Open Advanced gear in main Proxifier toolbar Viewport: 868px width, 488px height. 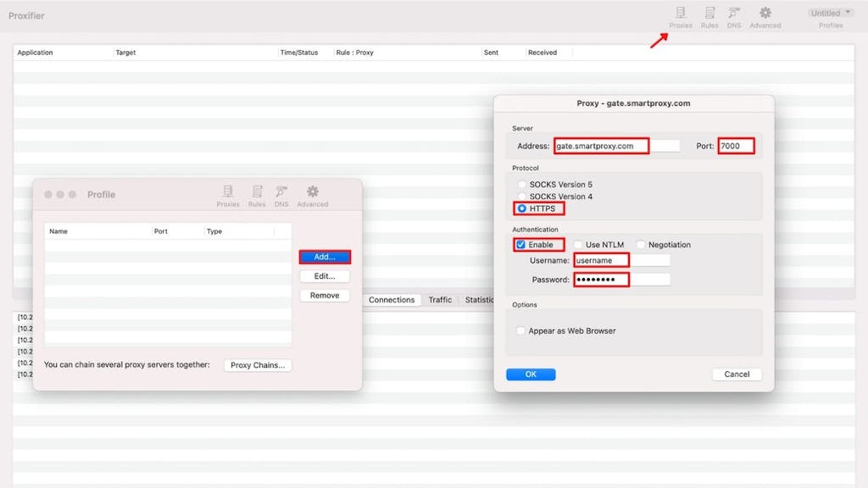[x=765, y=17]
